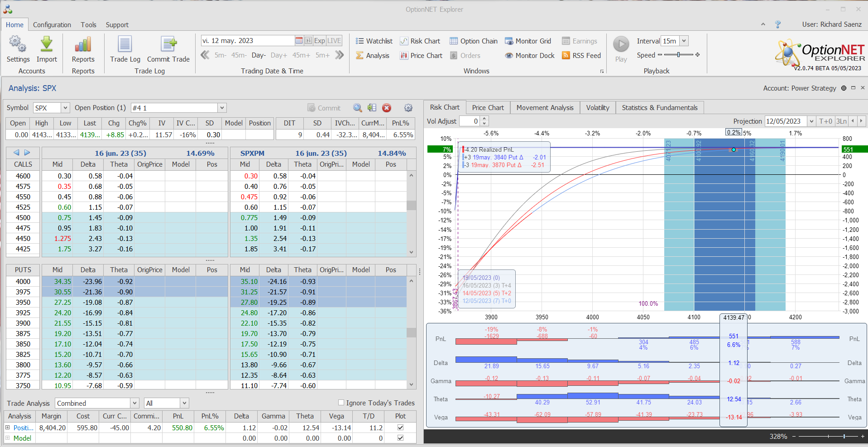Open the Symbol SPX dropdown
Viewport: 868px width, 447px height.
point(65,108)
